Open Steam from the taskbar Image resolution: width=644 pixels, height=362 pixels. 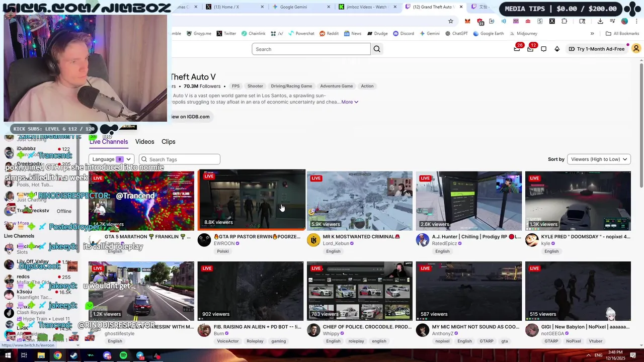click(74, 355)
